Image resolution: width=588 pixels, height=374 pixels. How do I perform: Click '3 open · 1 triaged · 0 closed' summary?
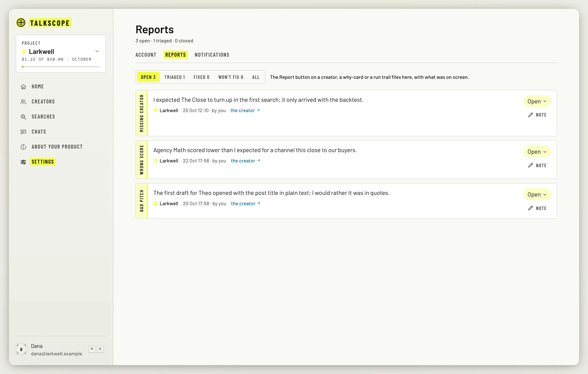pyautogui.click(x=164, y=41)
